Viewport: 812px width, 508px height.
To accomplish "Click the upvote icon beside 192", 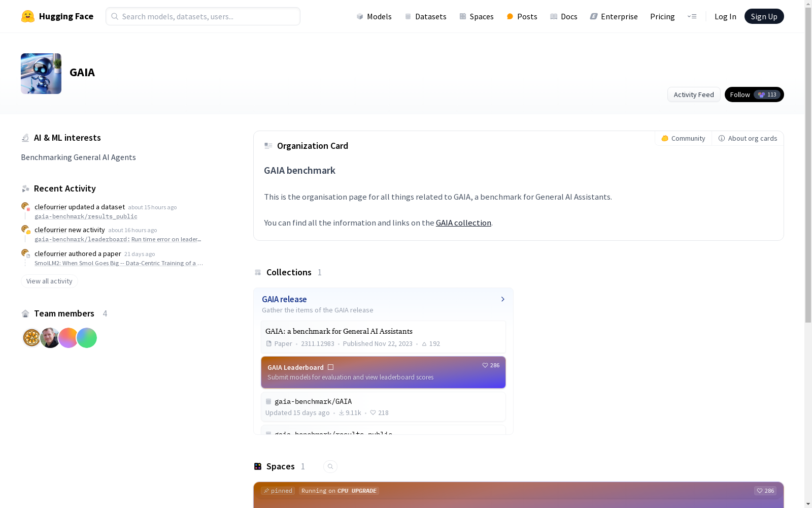I will coord(424,344).
